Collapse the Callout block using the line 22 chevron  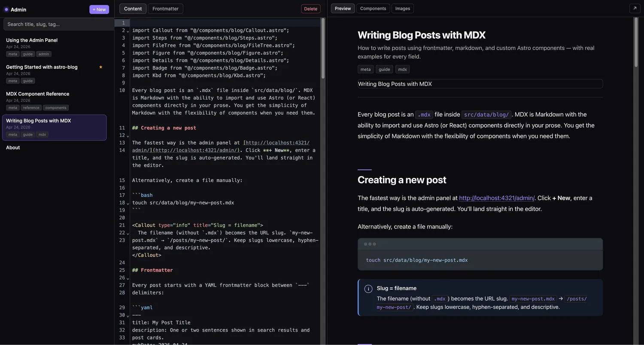(x=128, y=232)
